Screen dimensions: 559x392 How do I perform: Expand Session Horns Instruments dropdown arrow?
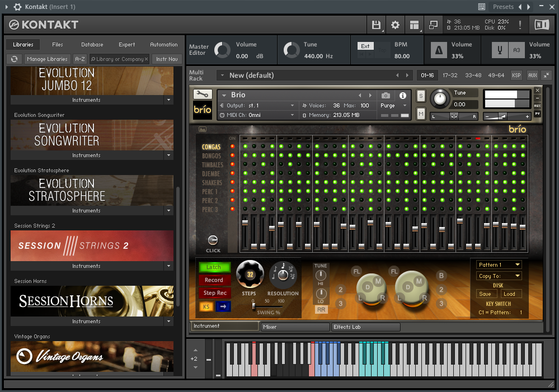pos(168,322)
